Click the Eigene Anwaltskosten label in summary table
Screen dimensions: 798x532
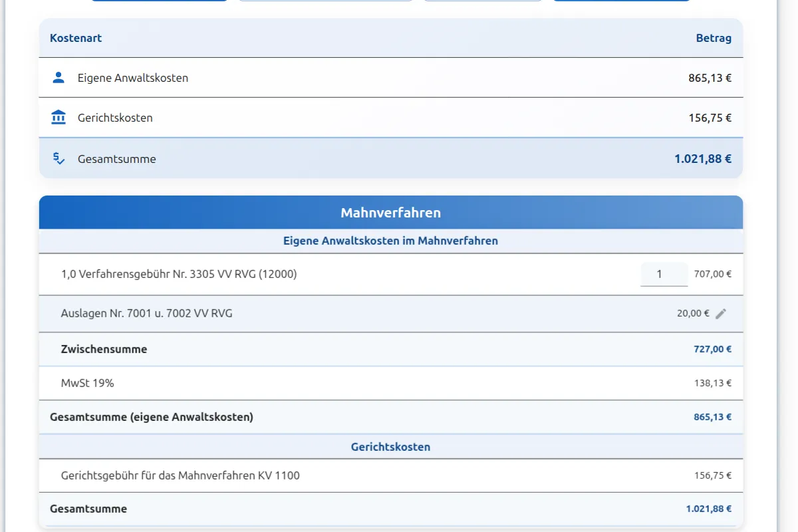coord(133,78)
